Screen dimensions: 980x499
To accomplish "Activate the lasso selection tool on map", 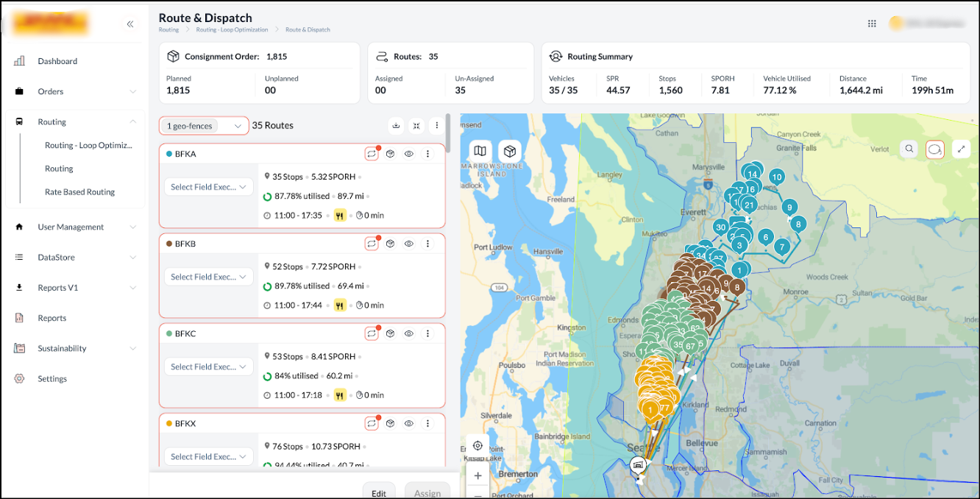I will coord(934,149).
